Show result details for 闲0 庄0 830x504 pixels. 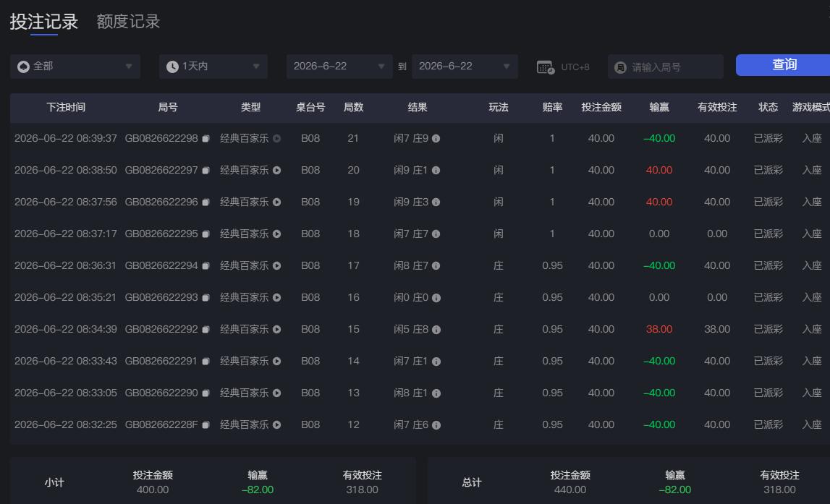(x=436, y=298)
